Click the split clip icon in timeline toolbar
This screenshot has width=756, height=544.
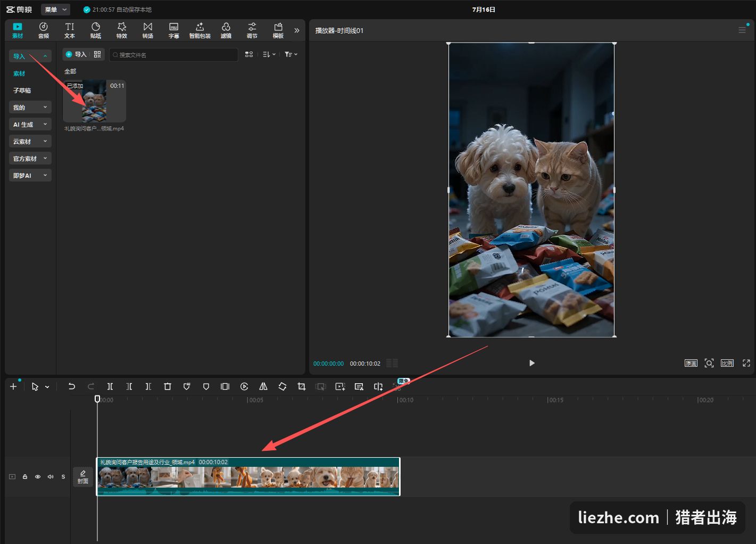coord(110,386)
